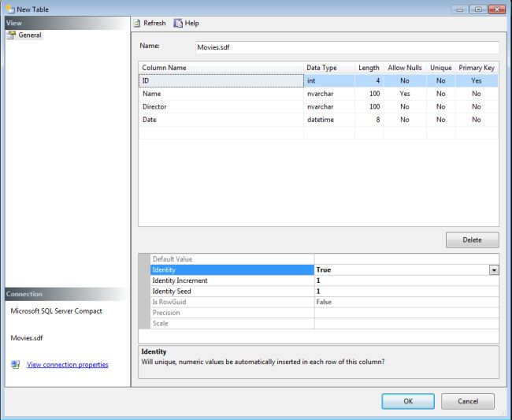The height and width of the screenshot is (420, 512).
Task: Select the ID column name cell
Action: point(221,80)
